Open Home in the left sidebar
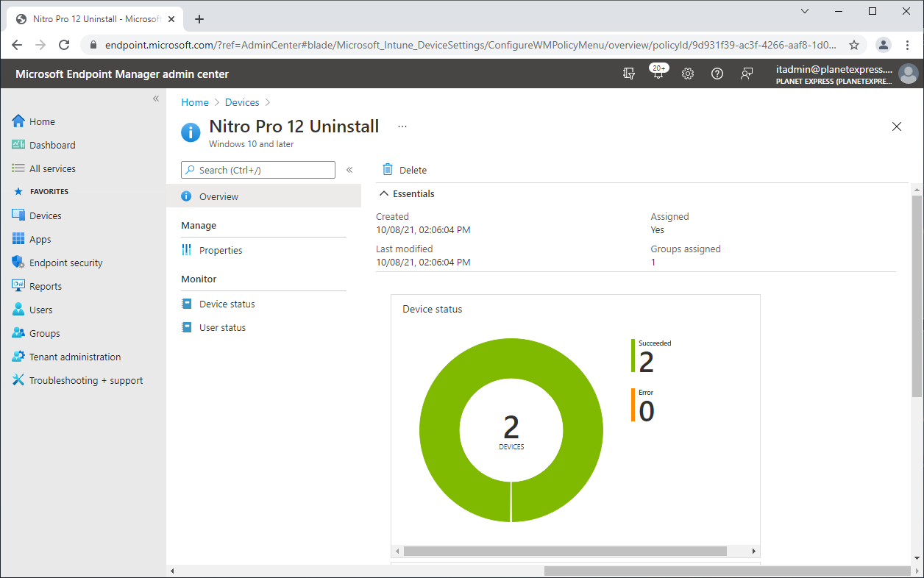 click(42, 121)
